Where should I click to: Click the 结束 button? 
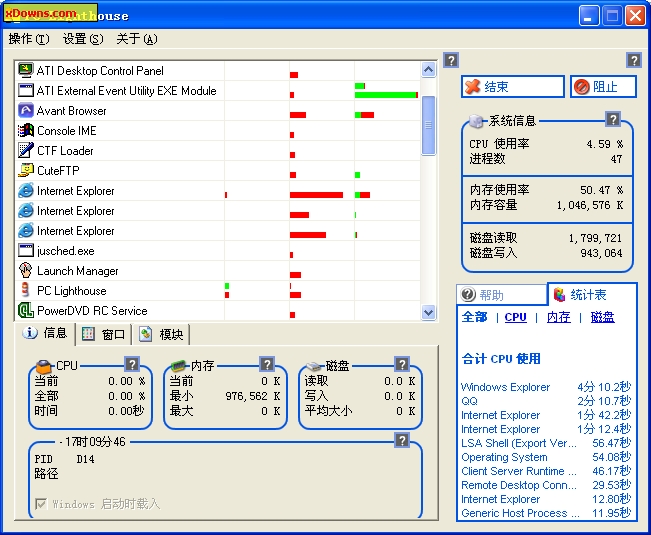tap(513, 86)
